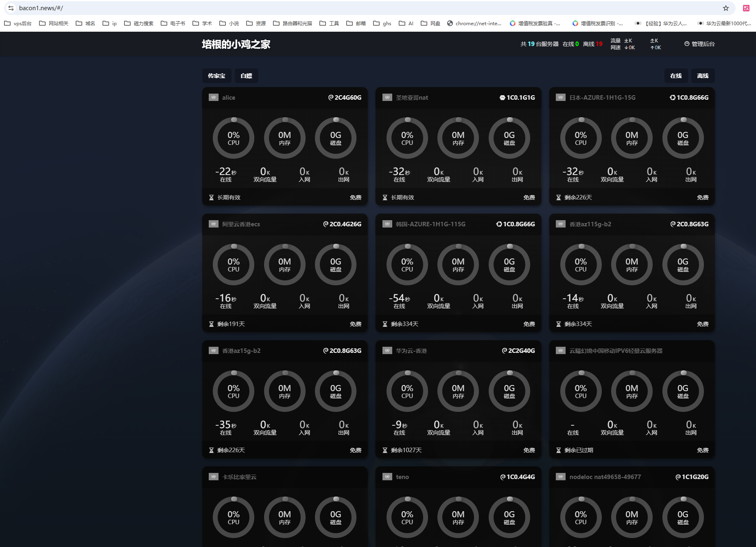Open chrome://net-inte... bookmark
The image size is (756, 547).
coord(474,23)
